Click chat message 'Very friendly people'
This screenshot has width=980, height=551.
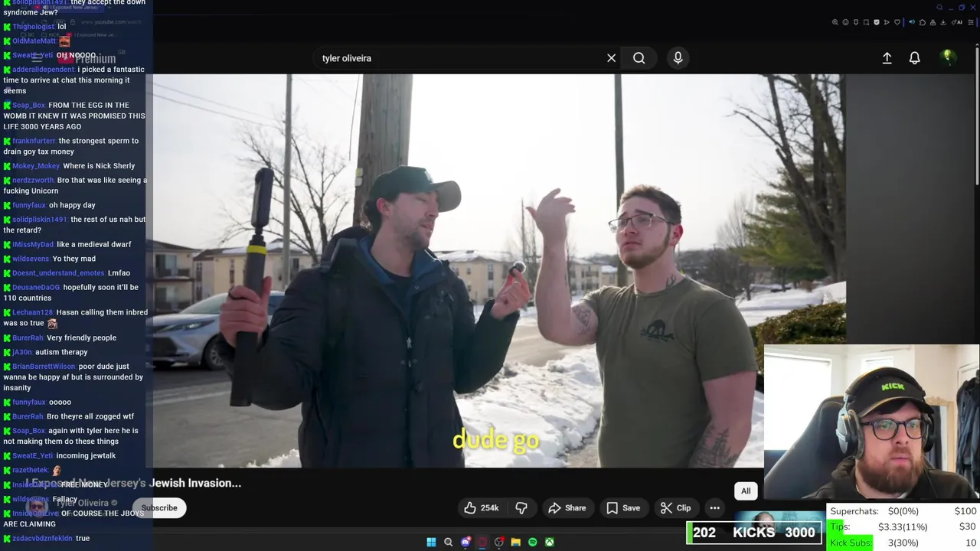pyautogui.click(x=81, y=337)
